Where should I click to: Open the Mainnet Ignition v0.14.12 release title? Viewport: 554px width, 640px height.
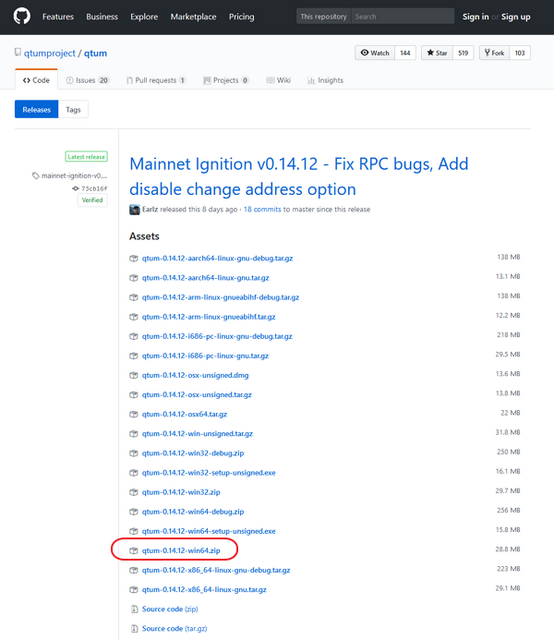click(x=299, y=176)
